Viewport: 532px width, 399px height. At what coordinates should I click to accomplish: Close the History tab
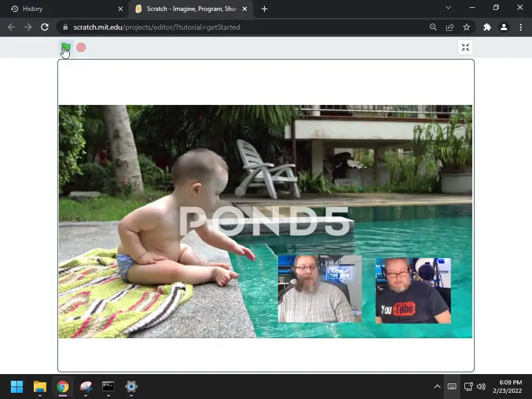pyautogui.click(x=121, y=9)
